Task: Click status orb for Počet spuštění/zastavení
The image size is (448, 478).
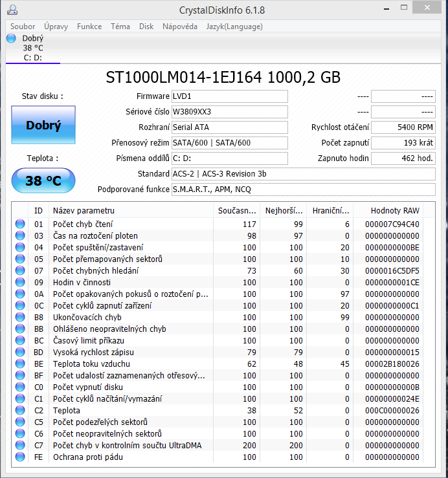Action: point(20,247)
